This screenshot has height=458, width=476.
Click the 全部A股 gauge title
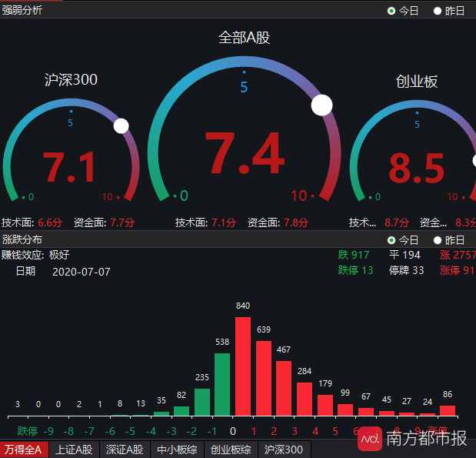(x=245, y=38)
